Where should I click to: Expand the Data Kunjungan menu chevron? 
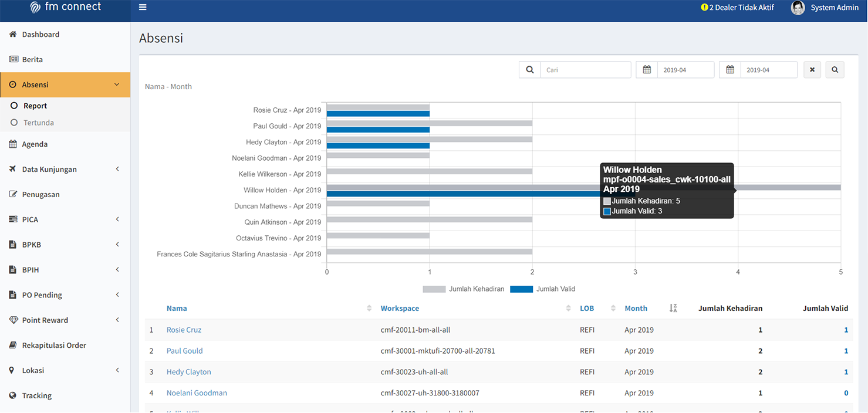[x=117, y=169]
